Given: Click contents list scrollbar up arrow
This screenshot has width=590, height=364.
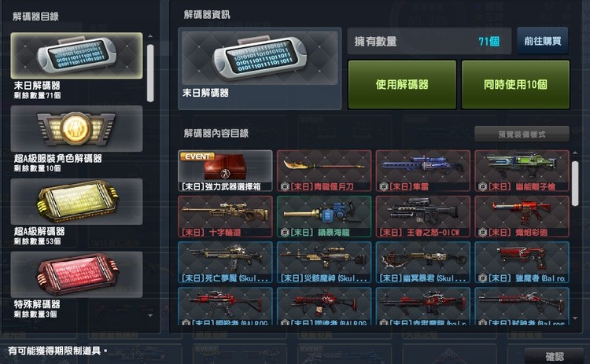Looking at the screenshot, I should pos(574,153).
